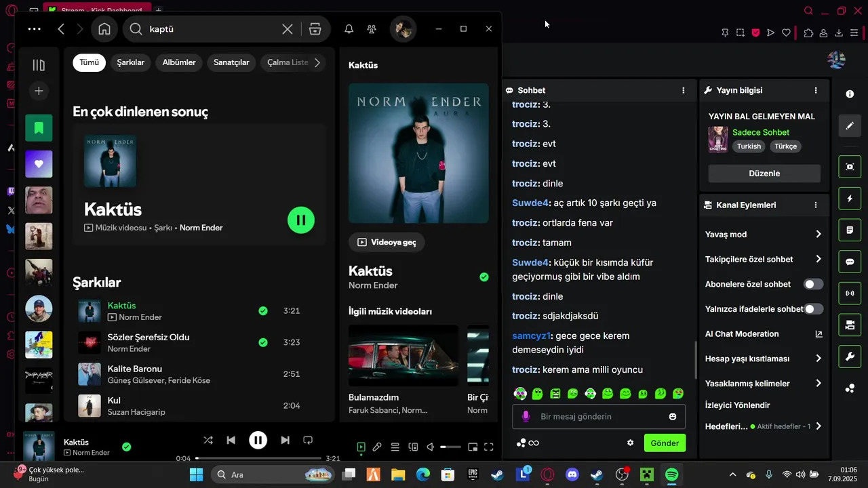
Task: Open lyrics microphone icon in player bar
Action: point(377,447)
